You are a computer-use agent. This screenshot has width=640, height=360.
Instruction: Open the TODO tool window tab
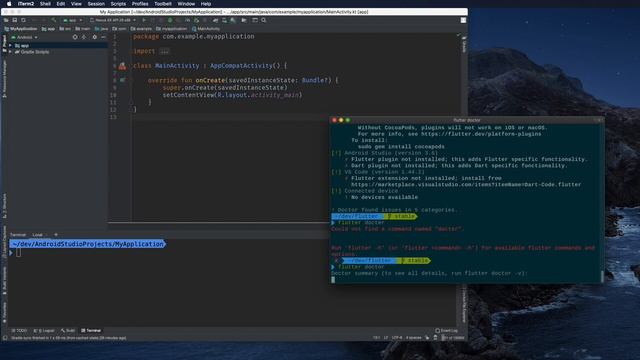point(19,331)
